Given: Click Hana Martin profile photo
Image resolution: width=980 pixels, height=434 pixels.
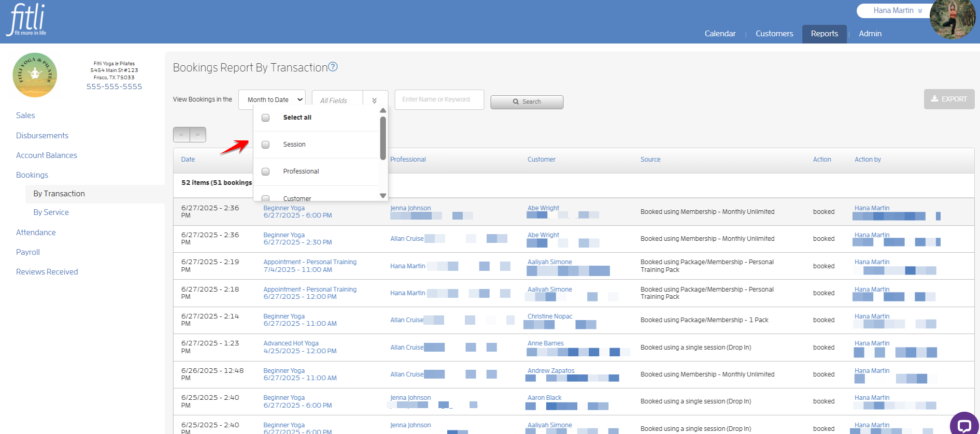Looking at the screenshot, I should [x=953, y=19].
